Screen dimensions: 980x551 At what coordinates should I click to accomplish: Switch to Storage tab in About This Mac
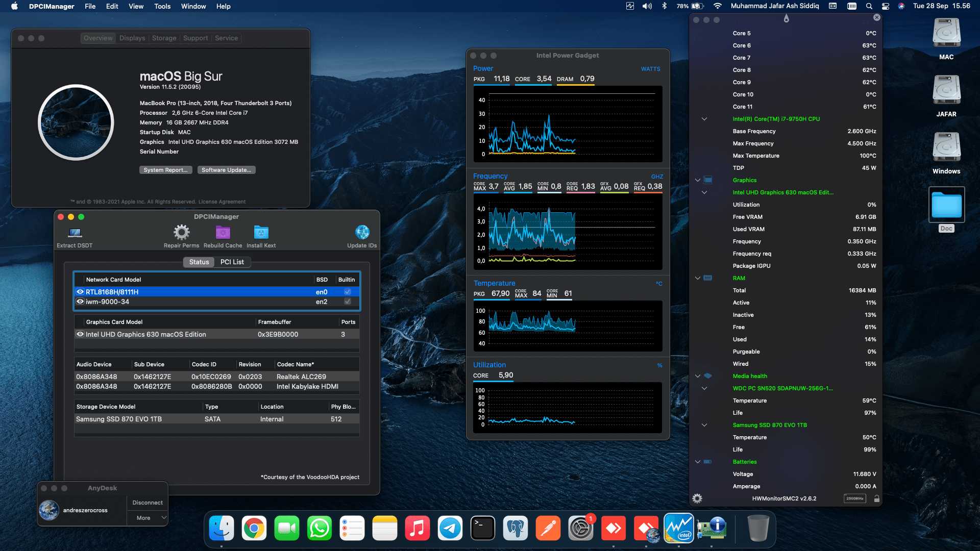[x=164, y=38]
